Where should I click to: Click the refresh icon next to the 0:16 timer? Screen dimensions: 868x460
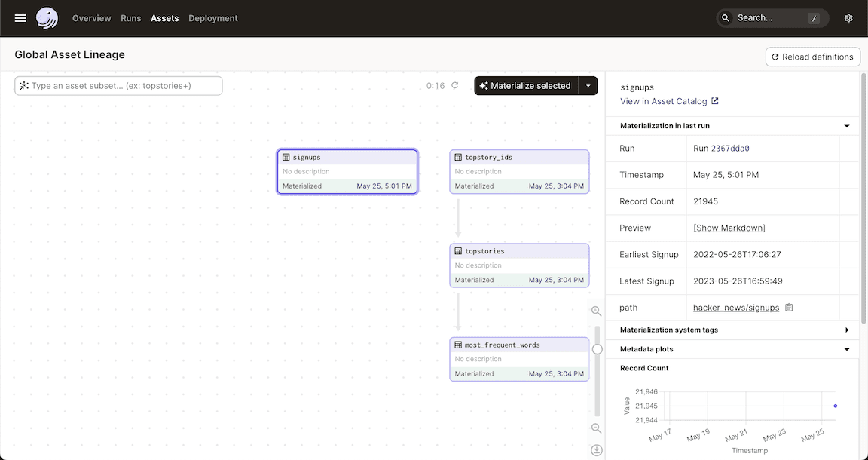454,85
